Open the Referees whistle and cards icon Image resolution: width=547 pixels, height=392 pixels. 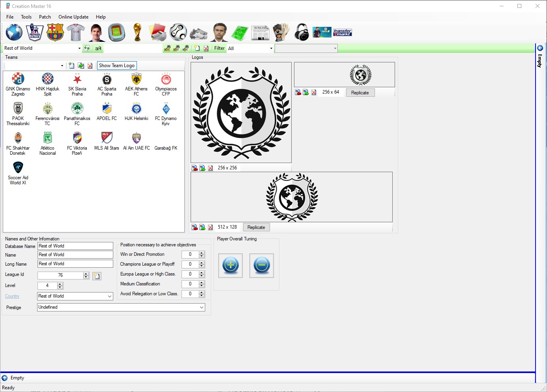pyautogui.click(x=158, y=32)
